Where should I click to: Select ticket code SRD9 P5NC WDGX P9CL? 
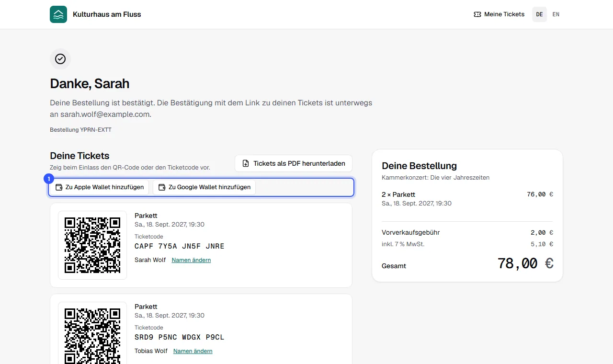click(180, 337)
